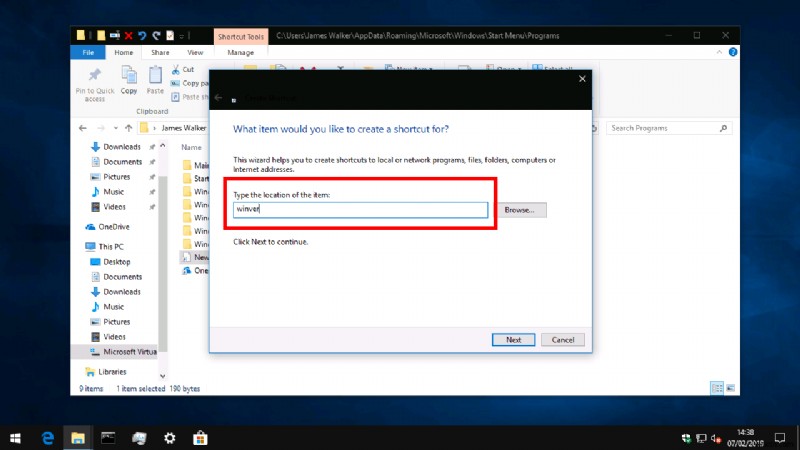
Task: Click the undo arrow in quick access toolbar
Action: [142, 36]
